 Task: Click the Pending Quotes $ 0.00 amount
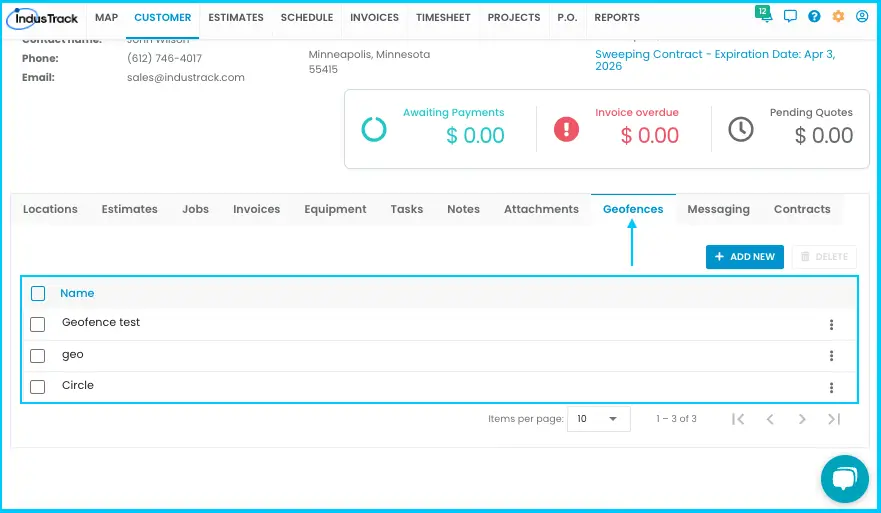click(824, 135)
